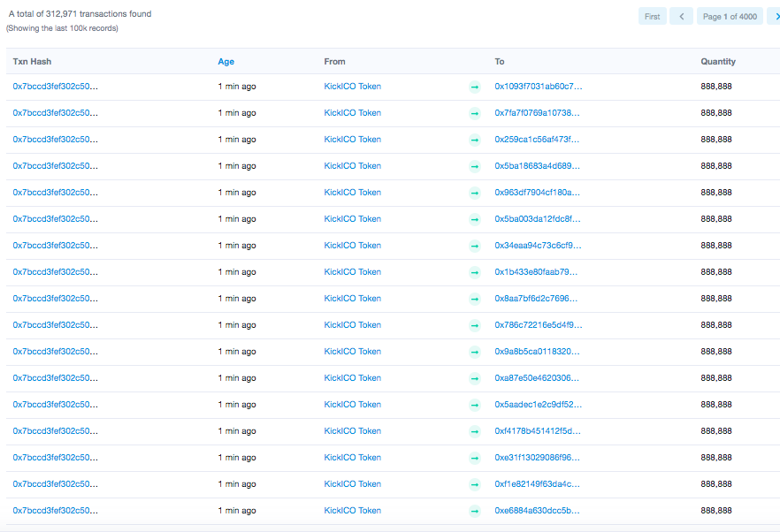780x532 pixels.
Task: Open Txn Hash in 0x963df7904cf180a row
Action: [55, 193]
